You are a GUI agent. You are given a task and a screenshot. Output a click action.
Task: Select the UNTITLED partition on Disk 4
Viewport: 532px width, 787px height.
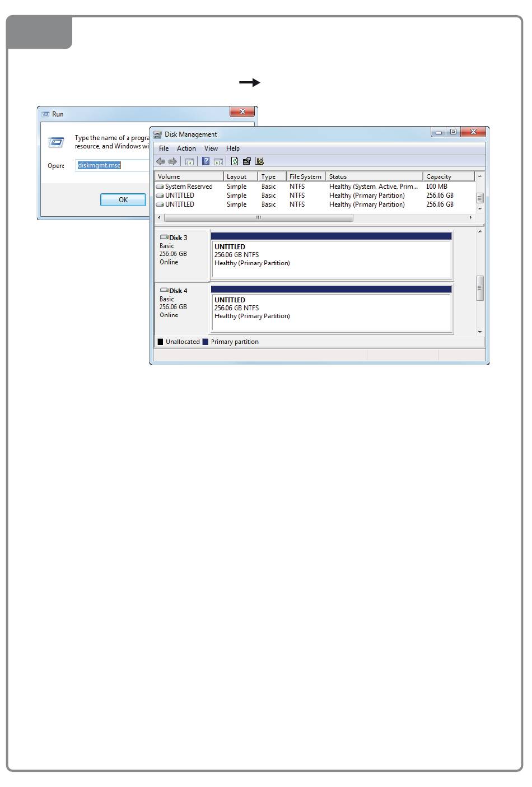click(332, 309)
